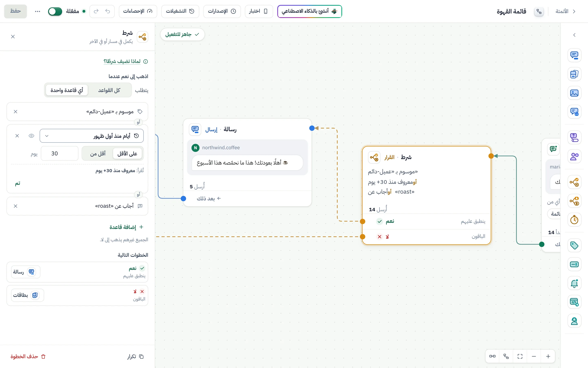Open the أيام منذ أول ظهور dropdown
The height and width of the screenshot is (368, 588).
pyautogui.click(x=92, y=136)
